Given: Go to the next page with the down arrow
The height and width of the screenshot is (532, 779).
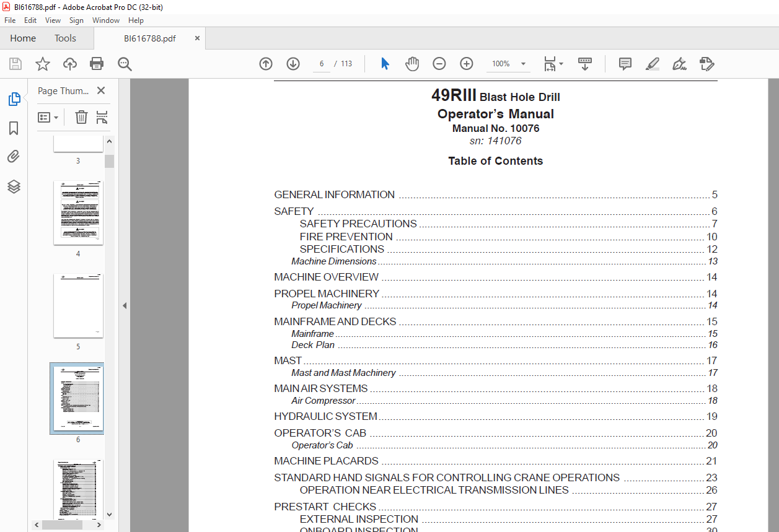Looking at the screenshot, I should [293, 64].
